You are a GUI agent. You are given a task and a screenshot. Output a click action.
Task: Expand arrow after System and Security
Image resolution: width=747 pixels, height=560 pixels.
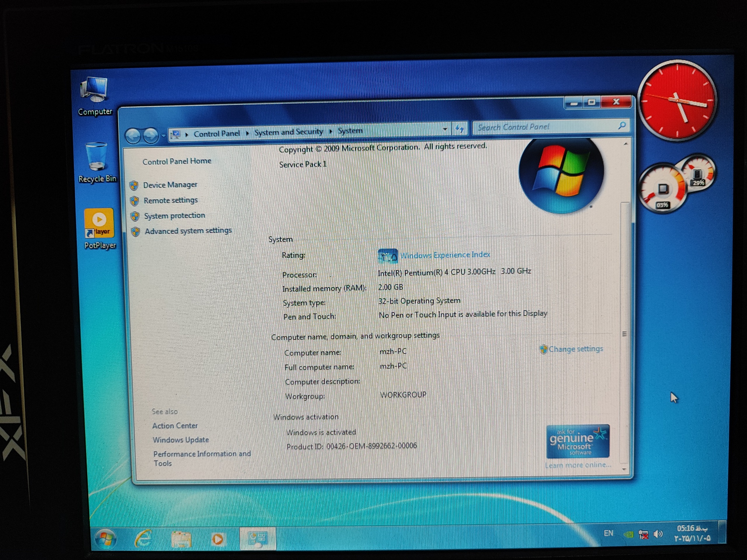click(331, 131)
